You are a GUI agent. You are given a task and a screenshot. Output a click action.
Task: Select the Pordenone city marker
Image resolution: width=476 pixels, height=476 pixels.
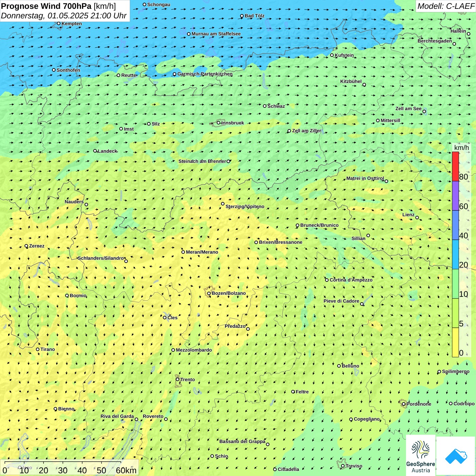404,404
